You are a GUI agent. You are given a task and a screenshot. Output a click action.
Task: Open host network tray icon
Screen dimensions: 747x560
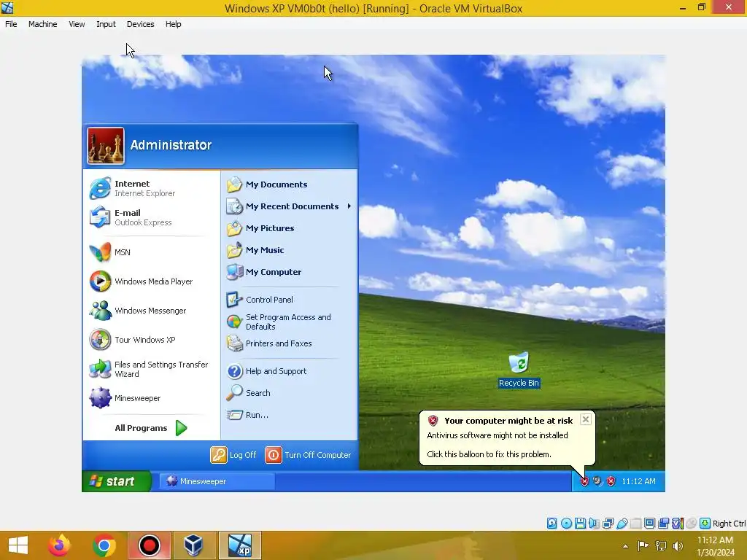(660, 546)
